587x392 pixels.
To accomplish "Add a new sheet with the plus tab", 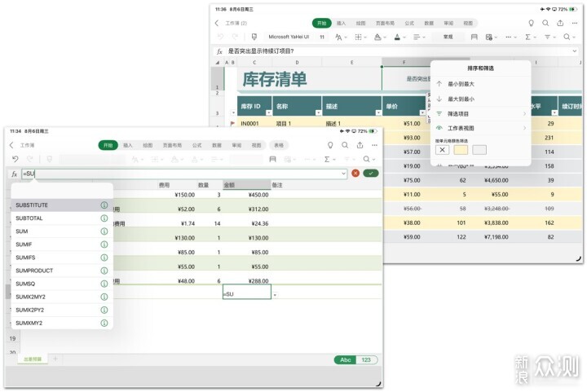I will click(55, 359).
